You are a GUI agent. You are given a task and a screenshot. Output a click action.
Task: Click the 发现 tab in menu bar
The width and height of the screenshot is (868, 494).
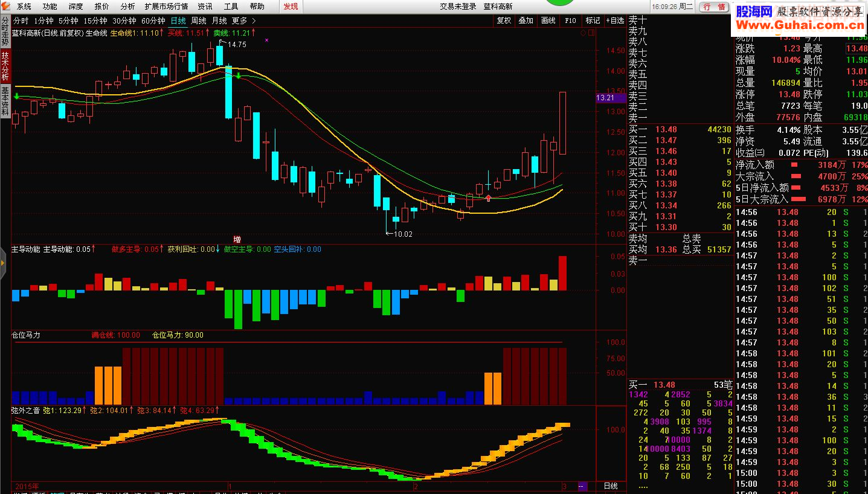point(291,7)
